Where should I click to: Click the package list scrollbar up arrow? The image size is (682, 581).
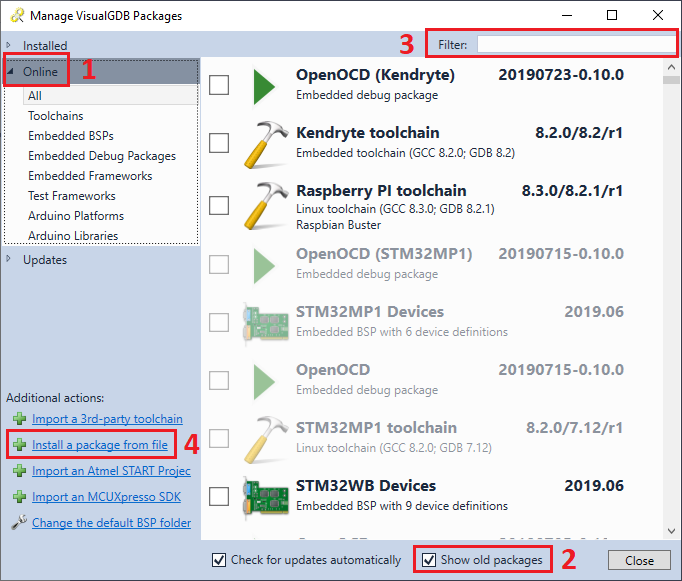[671, 67]
